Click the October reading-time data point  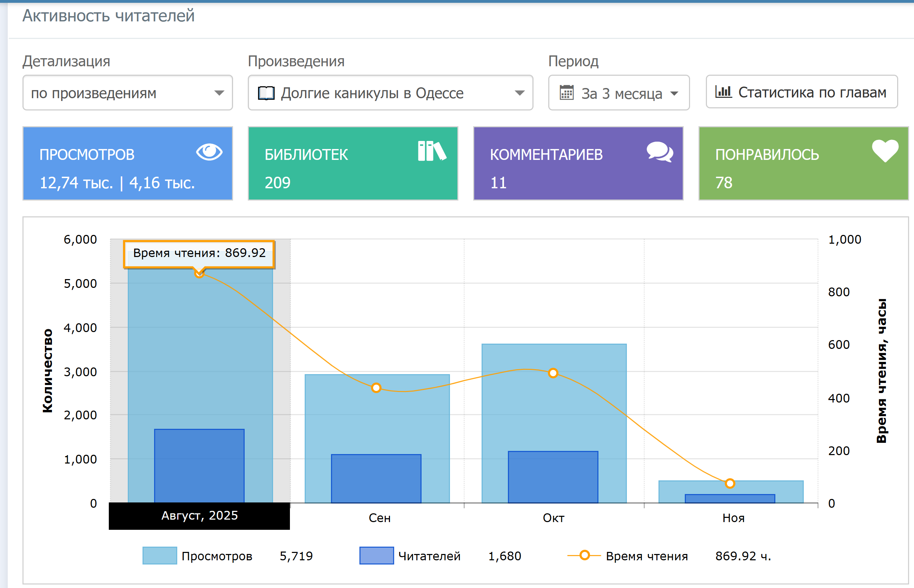[x=553, y=373]
